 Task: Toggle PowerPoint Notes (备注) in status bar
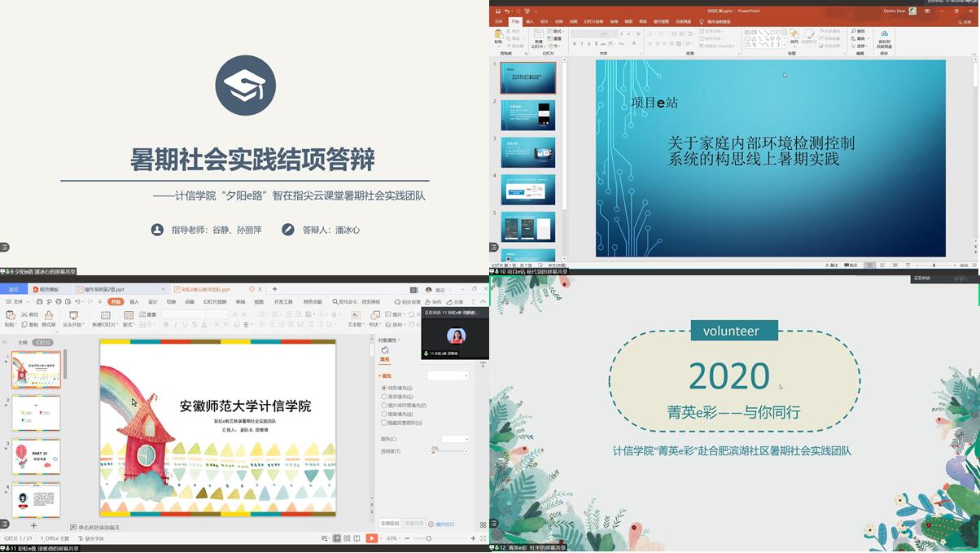click(831, 266)
